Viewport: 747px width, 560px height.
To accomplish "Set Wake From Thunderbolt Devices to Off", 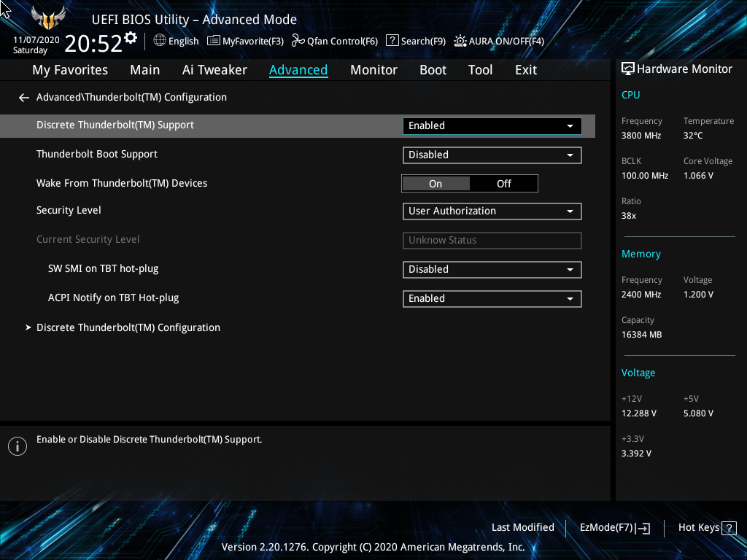I will pos(503,184).
